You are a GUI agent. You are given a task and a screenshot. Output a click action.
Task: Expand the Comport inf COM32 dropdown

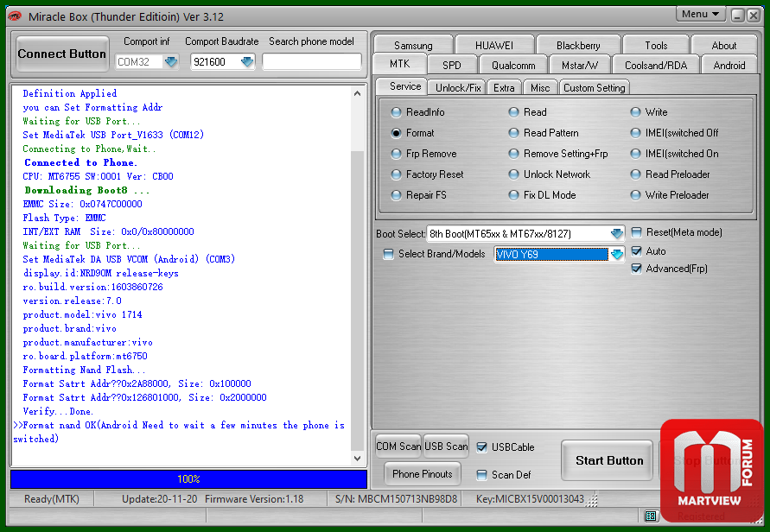(x=171, y=62)
